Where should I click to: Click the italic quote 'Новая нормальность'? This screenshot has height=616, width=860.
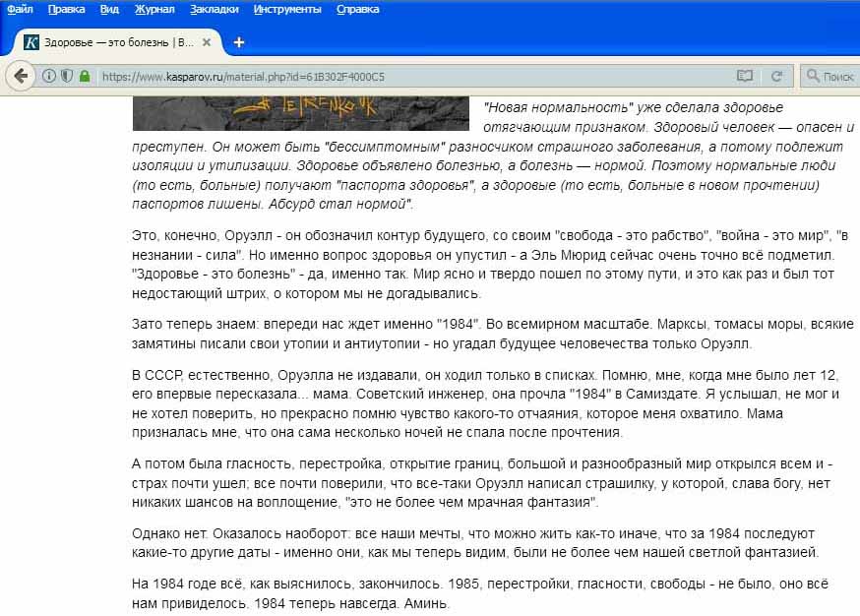coord(558,107)
